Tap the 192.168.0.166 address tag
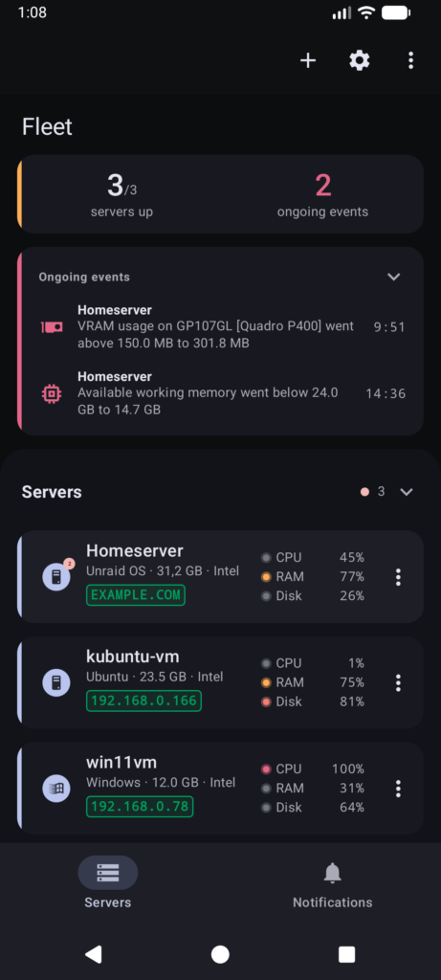Viewport: 441px width, 980px height. tap(143, 701)
